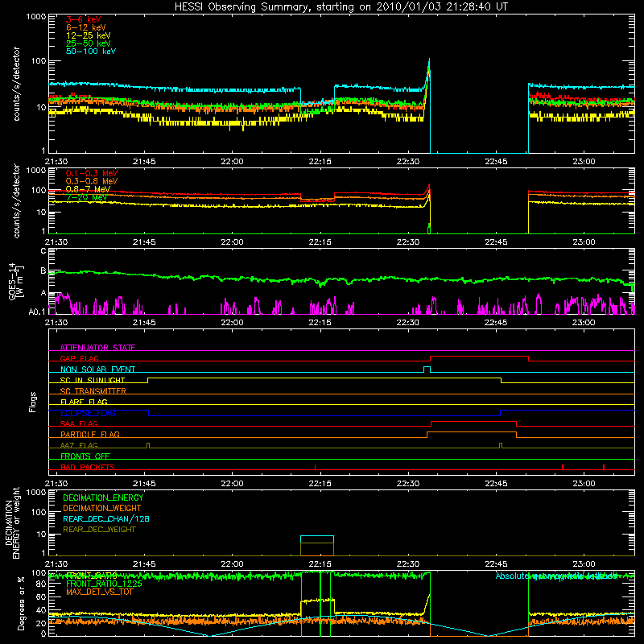Click the FRONTS_OFF flag label
Image resolution: width=644 pixels, height=644 pixels.
[85, 456]
